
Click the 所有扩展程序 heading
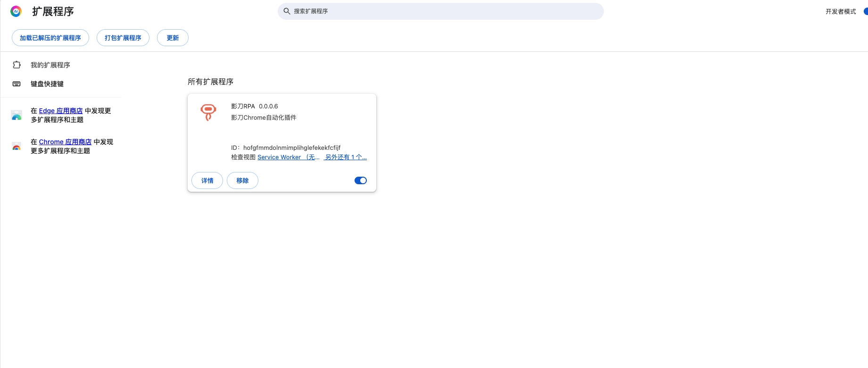[211, 82]
